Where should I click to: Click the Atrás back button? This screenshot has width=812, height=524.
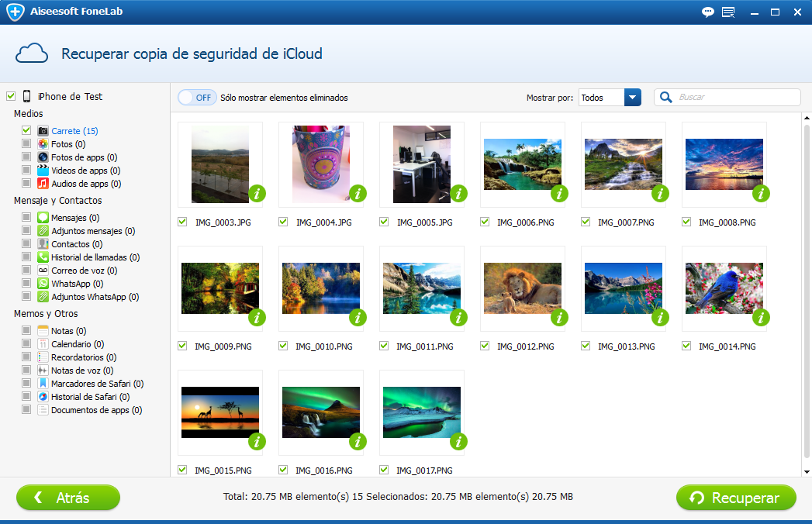[68, 498]
